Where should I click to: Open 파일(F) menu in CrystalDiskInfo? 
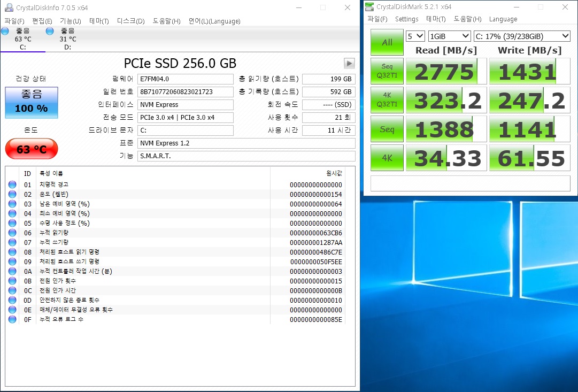[14, 21]
